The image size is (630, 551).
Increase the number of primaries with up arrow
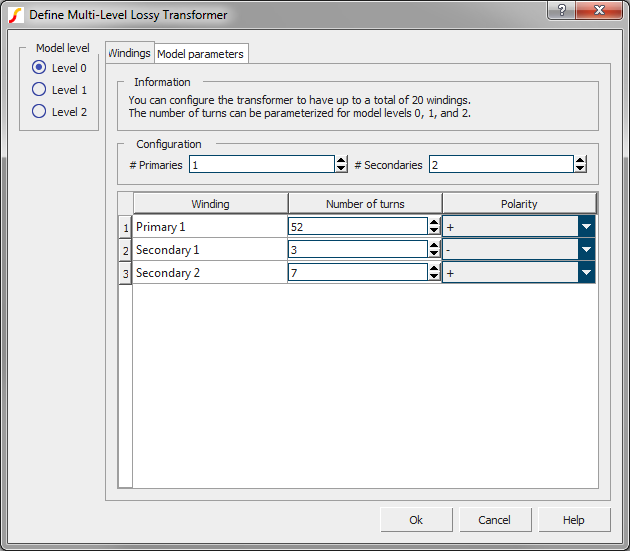point(341,160)
